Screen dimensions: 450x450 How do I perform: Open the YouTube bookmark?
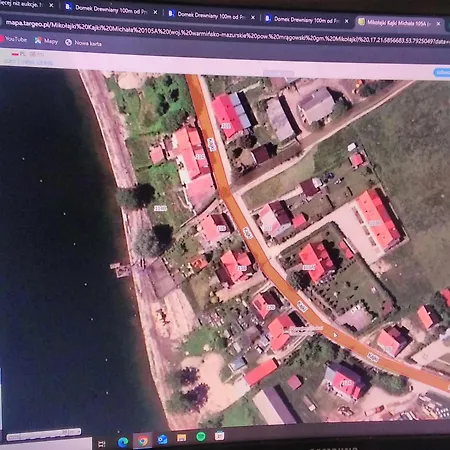click(13, 39)
